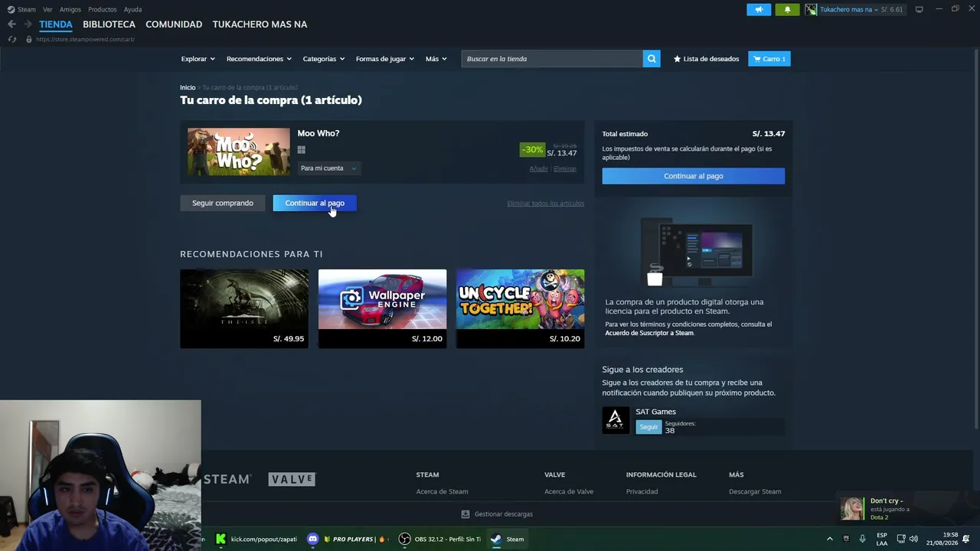Expand the Explorar dropdown
980x551 pixels.
pos(198,59)
